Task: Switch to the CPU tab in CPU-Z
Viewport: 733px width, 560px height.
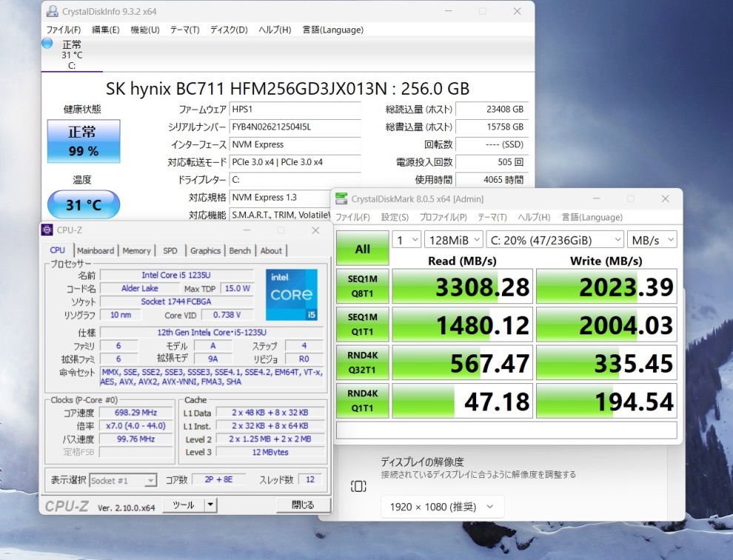Action: click(x=58, y=250)
